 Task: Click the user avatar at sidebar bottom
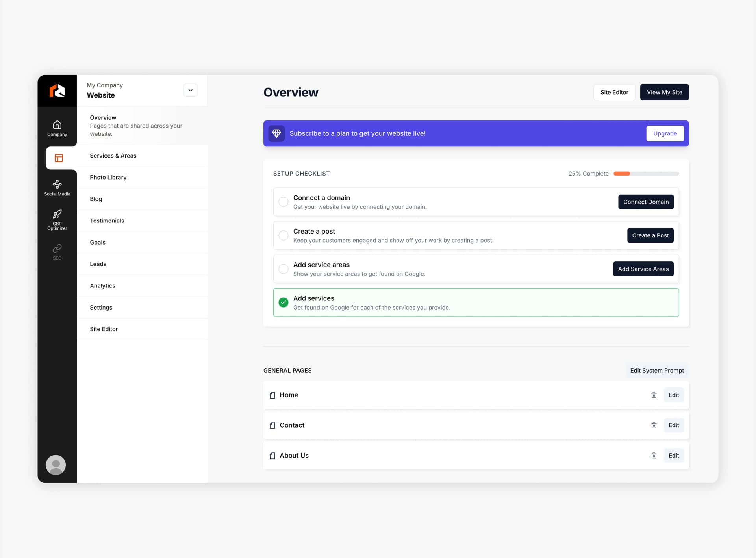pos(56,465)
